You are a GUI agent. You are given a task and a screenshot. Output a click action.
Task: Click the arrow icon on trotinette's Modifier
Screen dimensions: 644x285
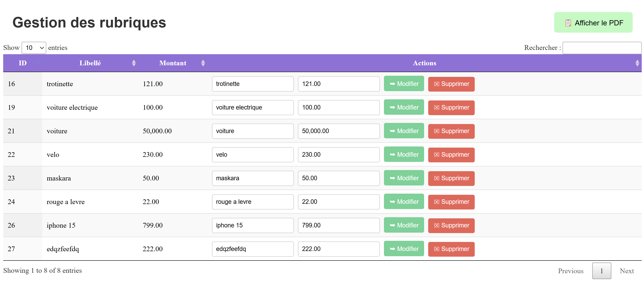point(392,84)
